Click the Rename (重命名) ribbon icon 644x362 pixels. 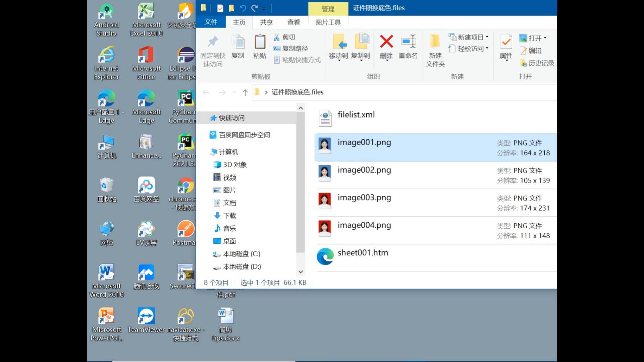click(408, 42)
